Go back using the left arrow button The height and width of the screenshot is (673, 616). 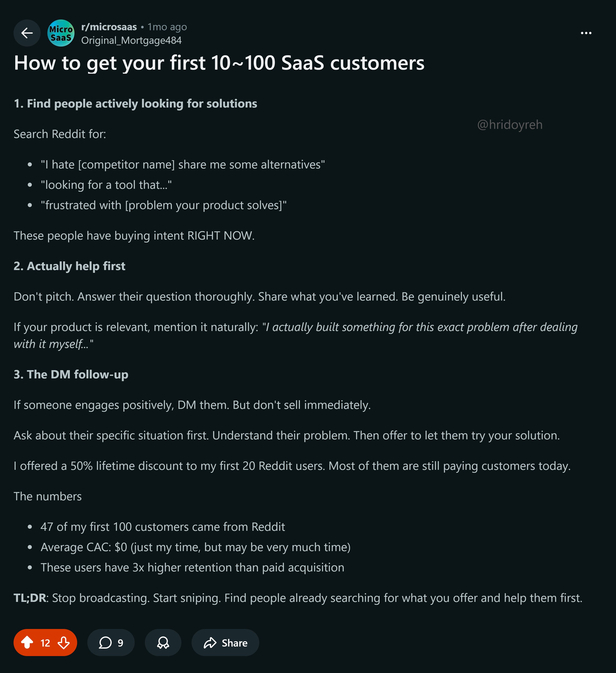click(x=27, y=33)
